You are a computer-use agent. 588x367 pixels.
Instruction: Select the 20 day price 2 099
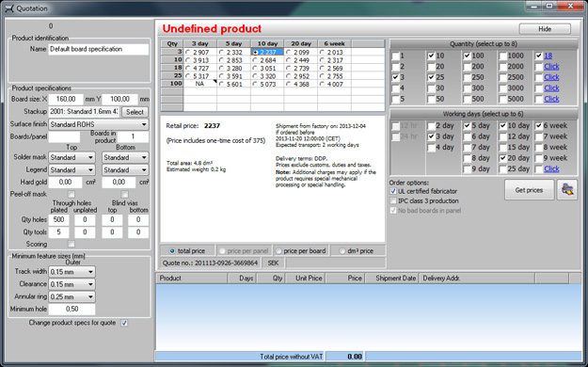pos(289,52)
